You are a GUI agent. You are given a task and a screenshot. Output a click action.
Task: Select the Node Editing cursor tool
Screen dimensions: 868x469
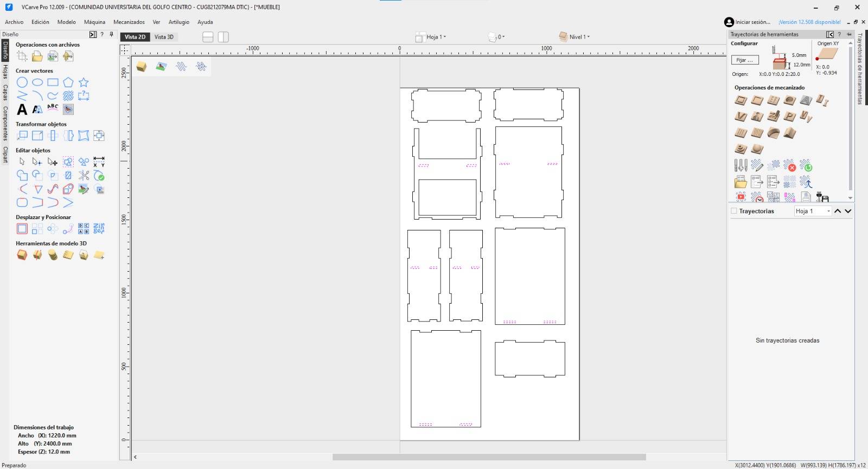[37, 162]
